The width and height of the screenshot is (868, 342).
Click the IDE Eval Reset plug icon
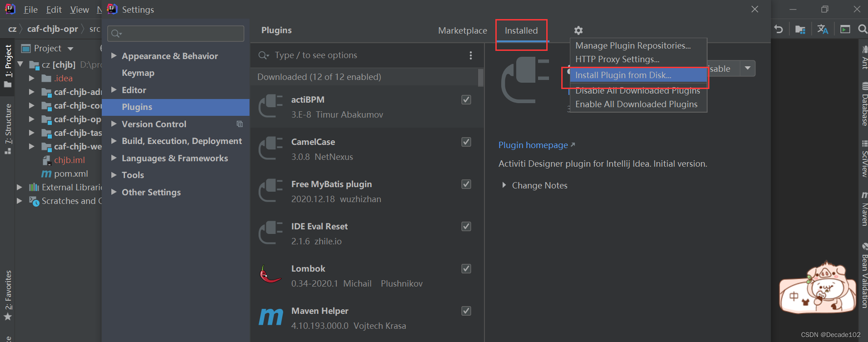click(271, 233)
